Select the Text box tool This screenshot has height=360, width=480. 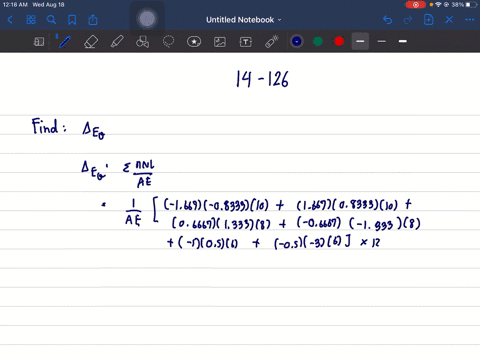(246, 42)
